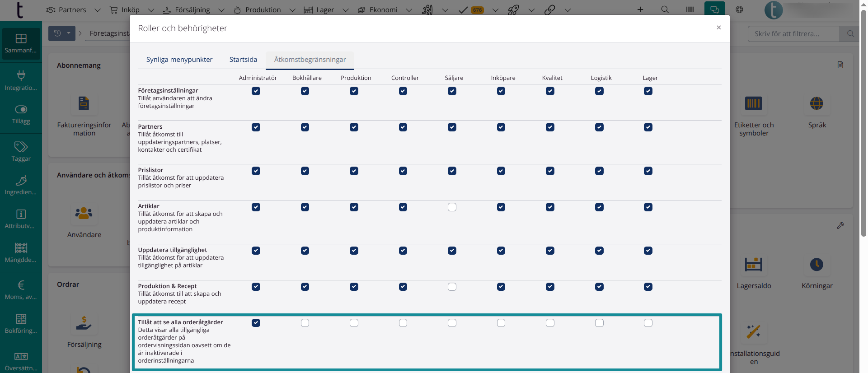The image size is (868, 373).
Task: Enable Artiklar access for Säljare
Action: (452, 207)
